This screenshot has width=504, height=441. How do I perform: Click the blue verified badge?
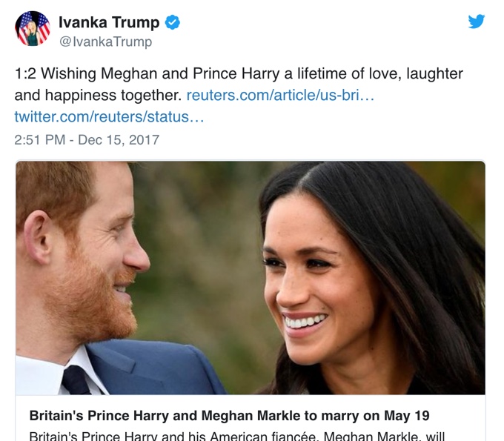tap(172, 22)
